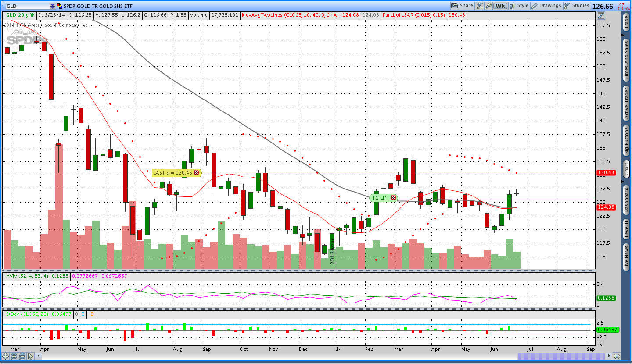This screenshot has width=632, height=364.
Task: Open Edit Studies flask icon next to Share
Action: 480,6
